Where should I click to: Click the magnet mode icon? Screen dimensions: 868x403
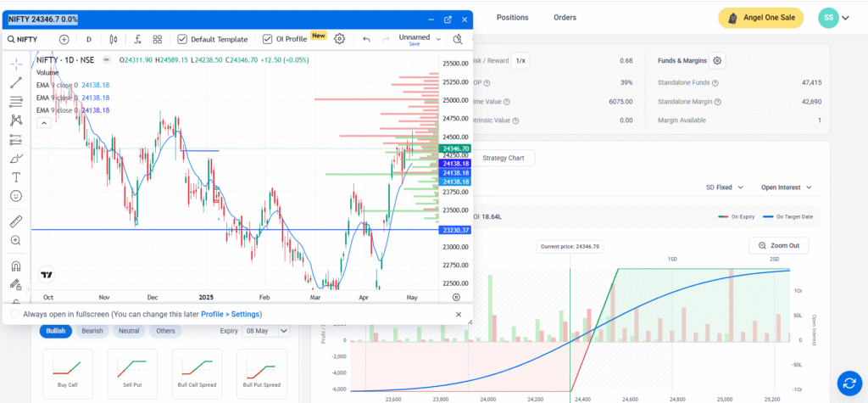click(x=16, y=265)
